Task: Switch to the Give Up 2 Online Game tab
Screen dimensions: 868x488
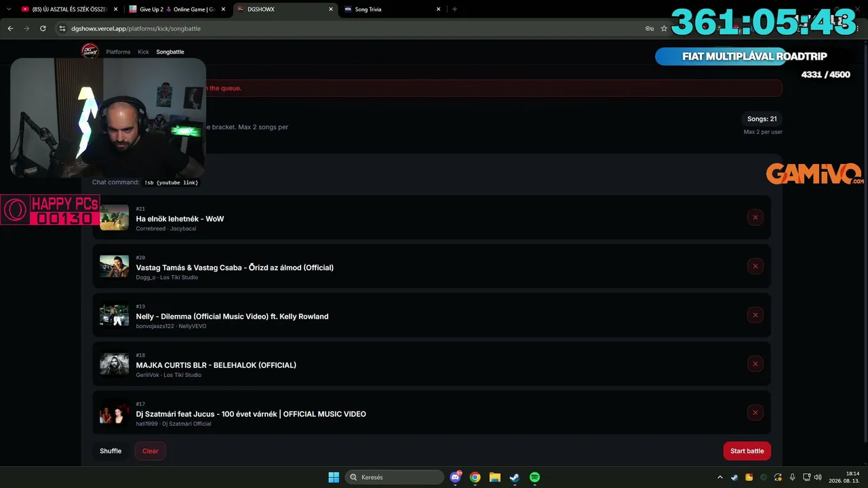Action: pyautogui.click(x=177, y=9)
